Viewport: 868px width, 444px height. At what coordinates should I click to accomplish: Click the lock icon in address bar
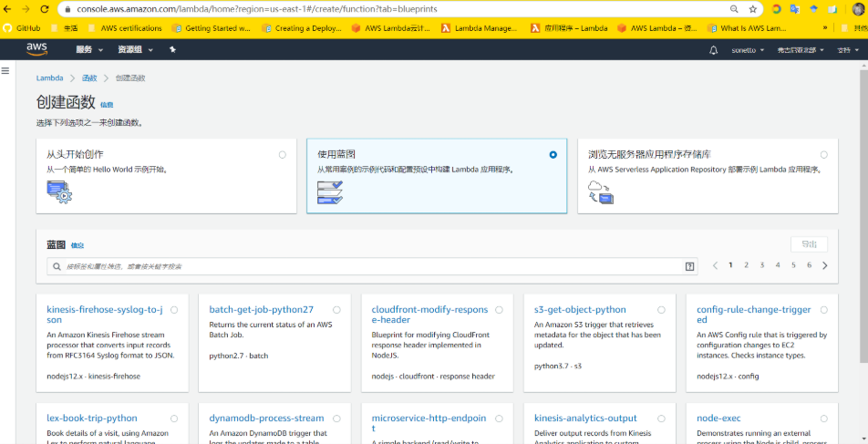pos(68,9)
